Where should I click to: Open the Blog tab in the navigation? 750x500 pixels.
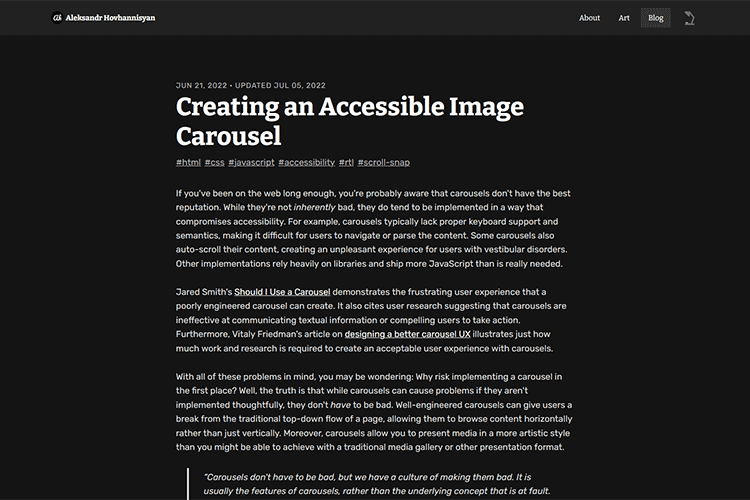655,18
